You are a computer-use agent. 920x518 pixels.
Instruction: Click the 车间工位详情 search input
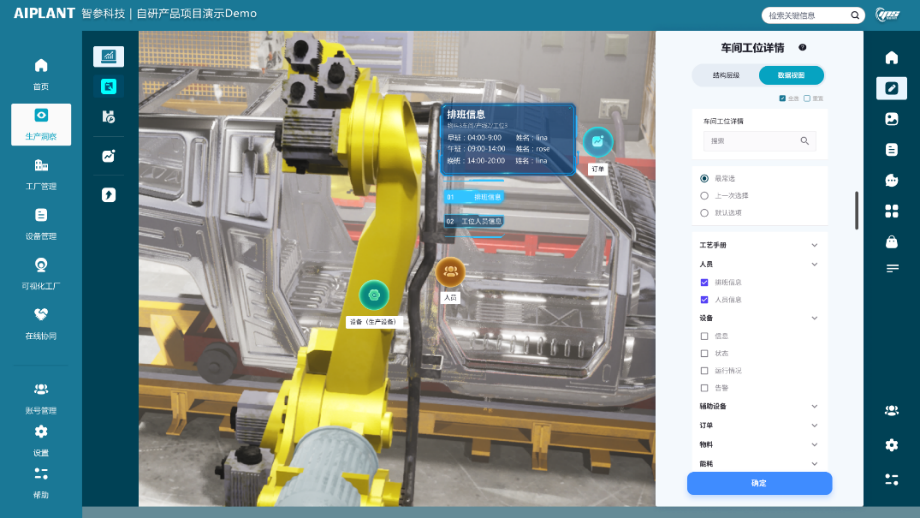pyautogui.click(x=759, y=141)
